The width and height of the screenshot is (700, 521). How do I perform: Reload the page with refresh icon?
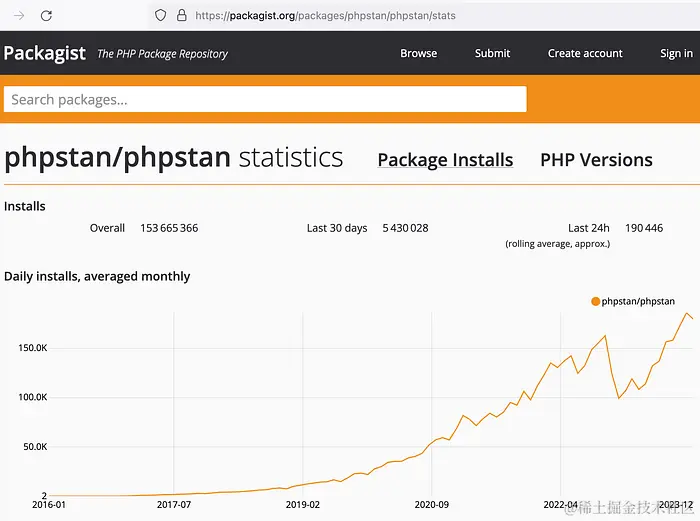46,16
